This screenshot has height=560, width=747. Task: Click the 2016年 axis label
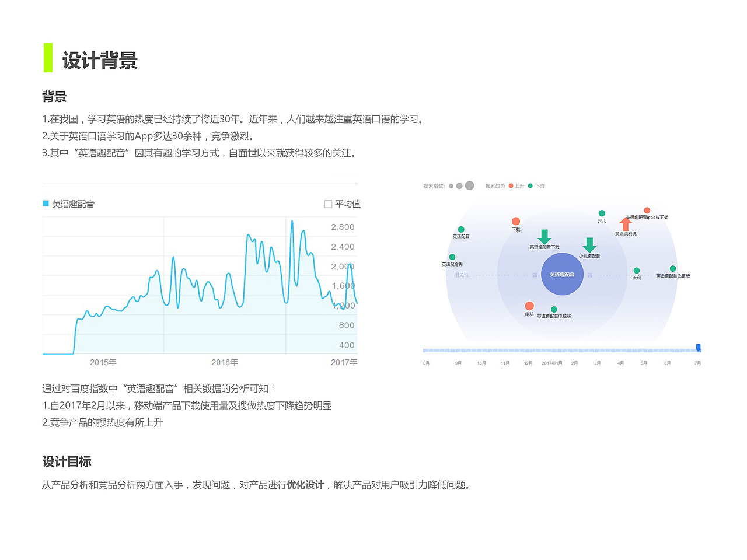point(225,362)
